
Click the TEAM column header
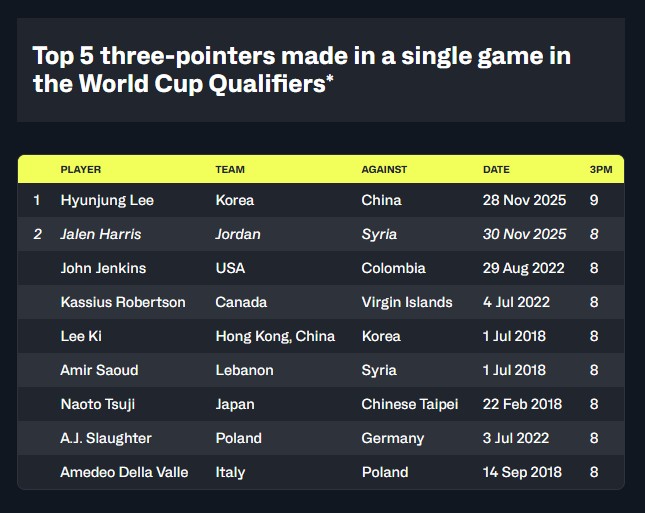(230, 170)
